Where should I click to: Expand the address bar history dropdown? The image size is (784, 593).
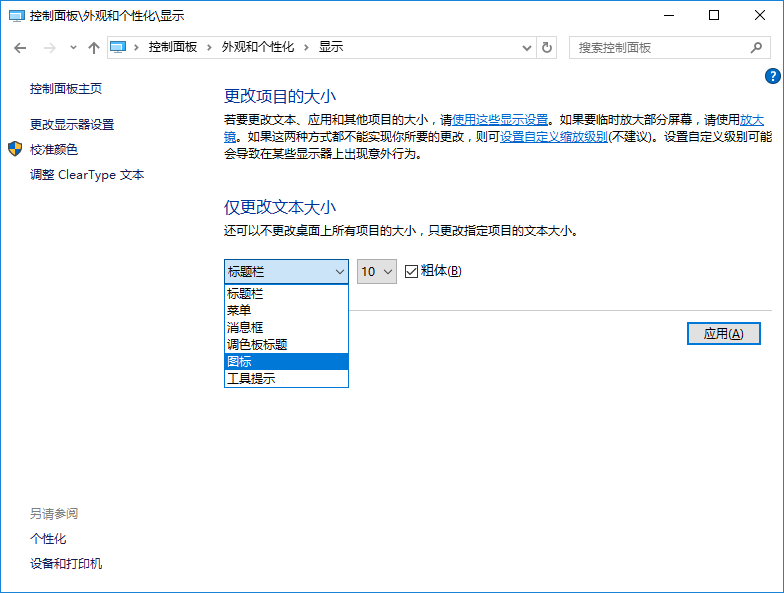pyautogui.click(x=527, y=48)
